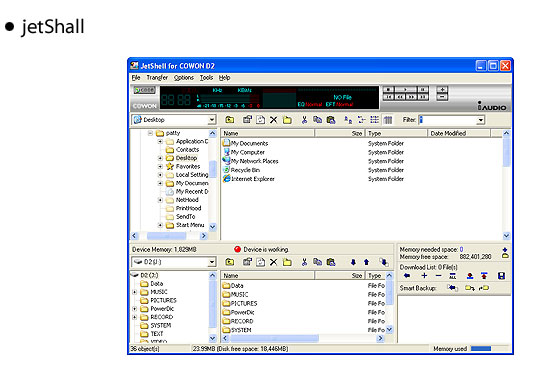Sort upper file list by Date Modified column
The height and width of the screenshot is (368, 560).
(459, 133)
